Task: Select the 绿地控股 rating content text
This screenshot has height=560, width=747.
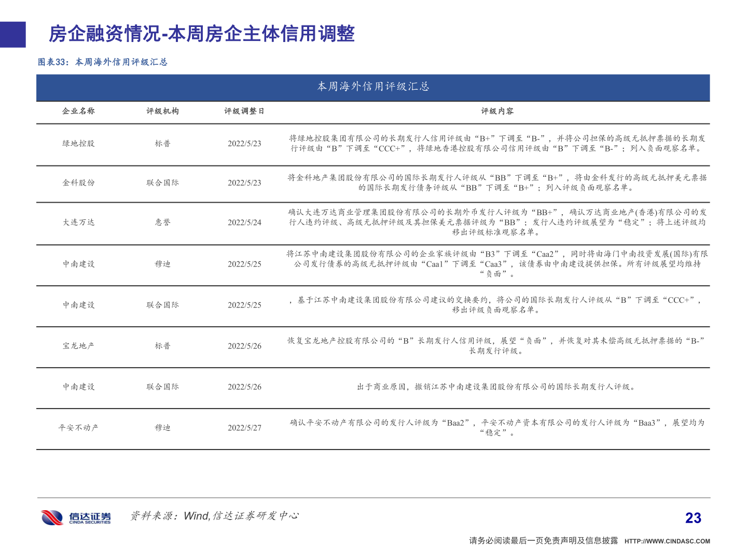Action: click(x=497, y=144)
